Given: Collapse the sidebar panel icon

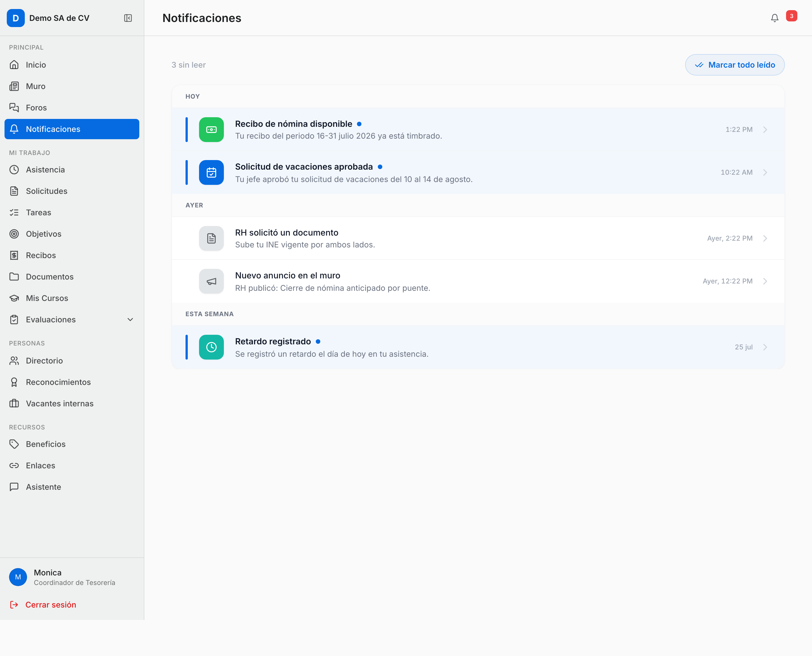Looking at the screenshot, I should pyautogui.click(x=128, y=18).
